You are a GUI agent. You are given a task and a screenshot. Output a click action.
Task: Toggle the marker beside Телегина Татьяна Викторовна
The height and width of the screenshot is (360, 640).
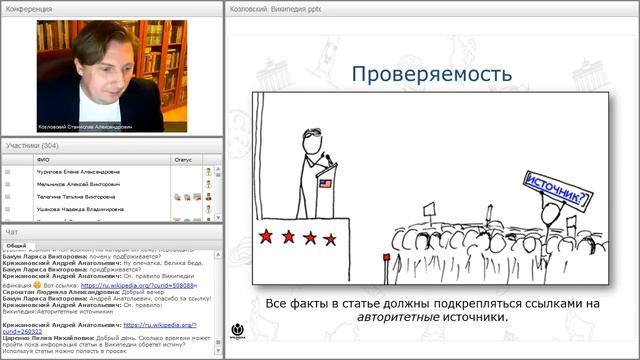[x=7, y=197]
